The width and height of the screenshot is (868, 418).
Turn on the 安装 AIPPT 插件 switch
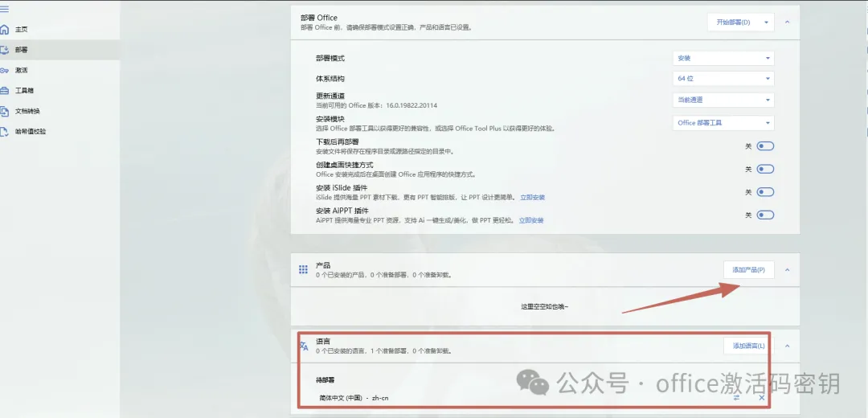coord(765,215)
